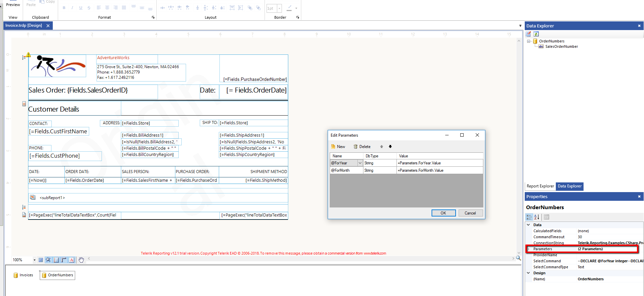
Task: Click the Underline formatting icon
Action: [80, 8]
